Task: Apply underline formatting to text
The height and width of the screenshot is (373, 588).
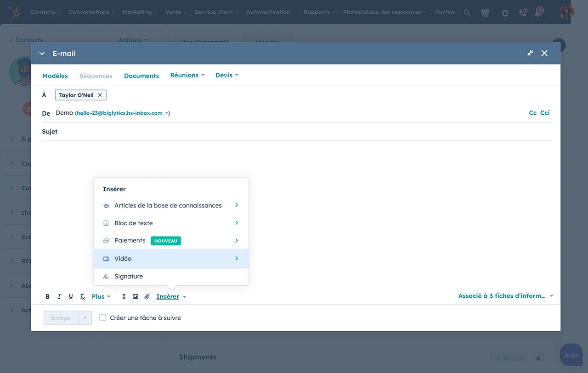Action: [x=71, y=297]
